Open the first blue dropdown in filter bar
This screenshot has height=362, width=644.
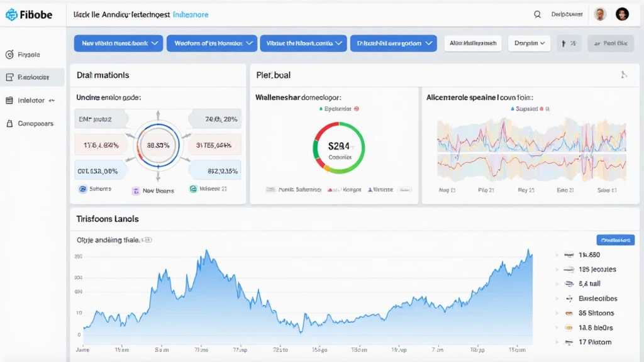click(x=118, y=43)
